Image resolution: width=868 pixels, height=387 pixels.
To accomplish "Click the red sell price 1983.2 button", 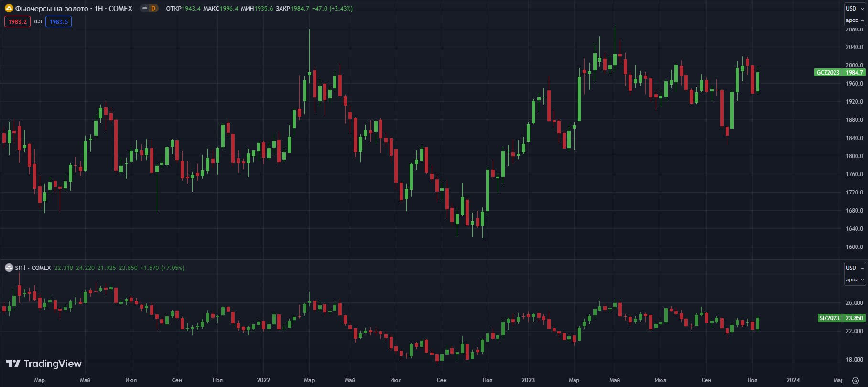I will tap(17, 21).
